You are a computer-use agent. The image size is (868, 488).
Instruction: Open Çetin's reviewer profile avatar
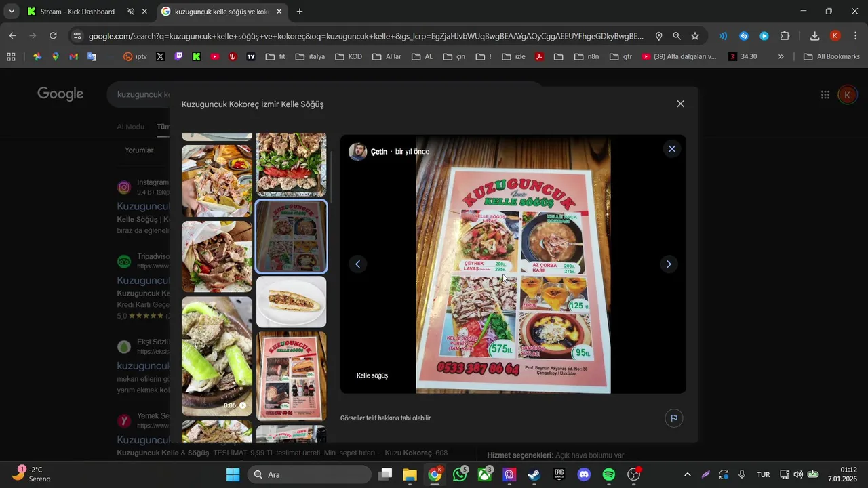coord(357,152)
